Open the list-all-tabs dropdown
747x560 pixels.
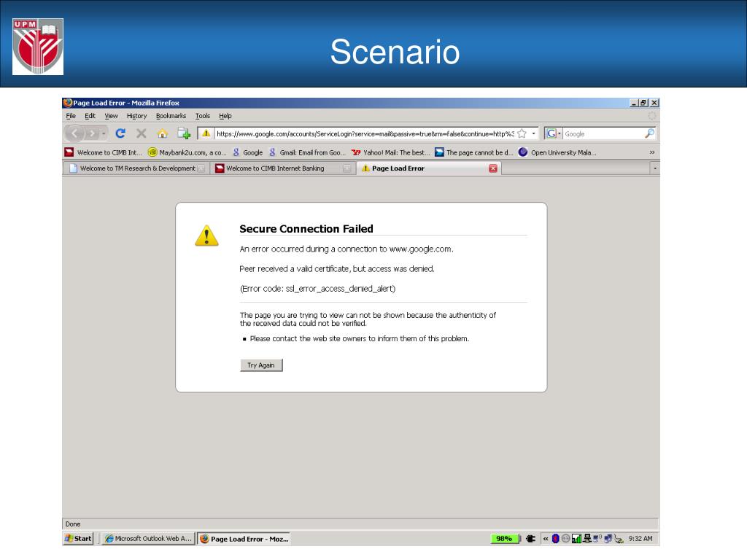pyautogui.click(x=654, y=168)
